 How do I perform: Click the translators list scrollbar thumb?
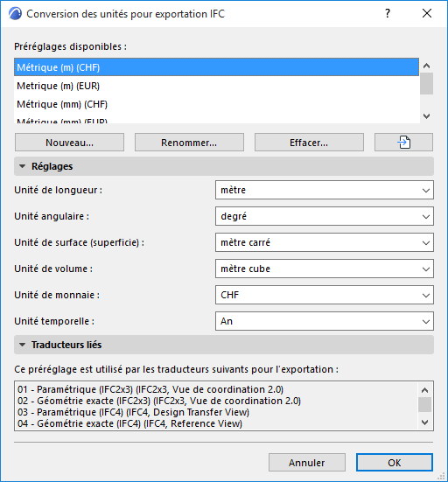(424, 404)
